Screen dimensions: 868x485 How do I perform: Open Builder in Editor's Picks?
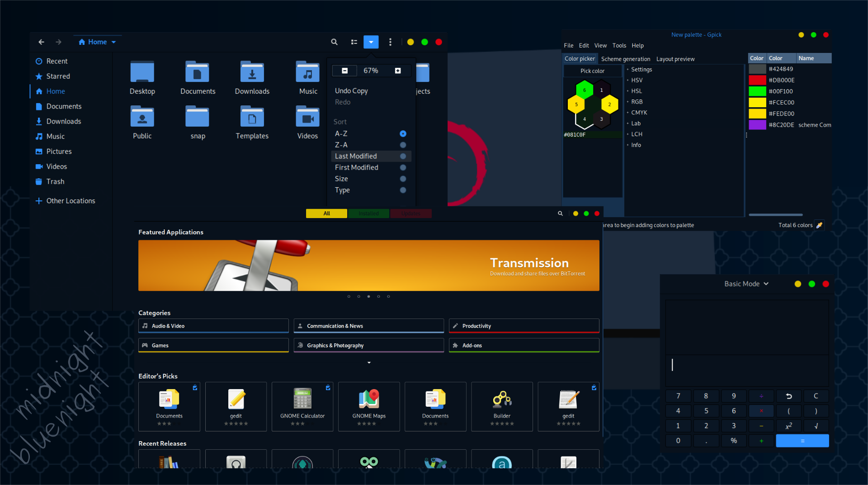click(502, 406)
